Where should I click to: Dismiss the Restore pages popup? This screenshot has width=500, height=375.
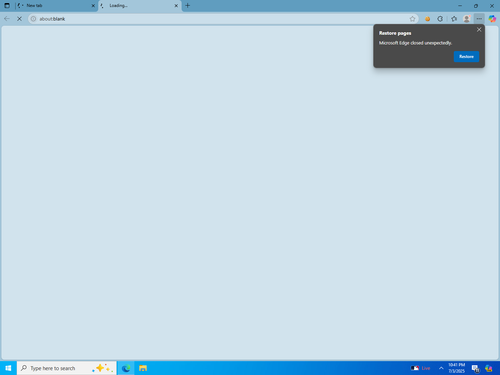479,30
